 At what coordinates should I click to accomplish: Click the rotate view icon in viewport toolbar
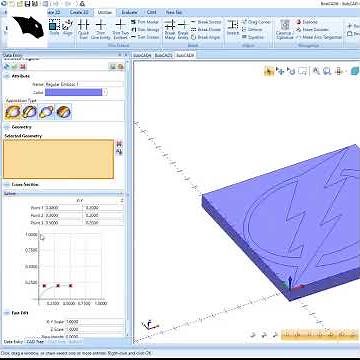[292, 71]
